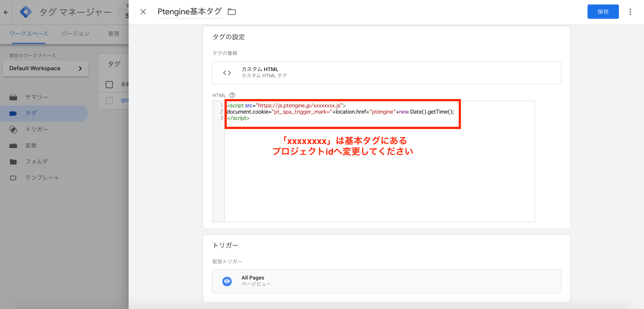Viewport: 644px width, 309px height.
Task: Toggle the select-all checkbox in tag list header
Action: point(109,84)
